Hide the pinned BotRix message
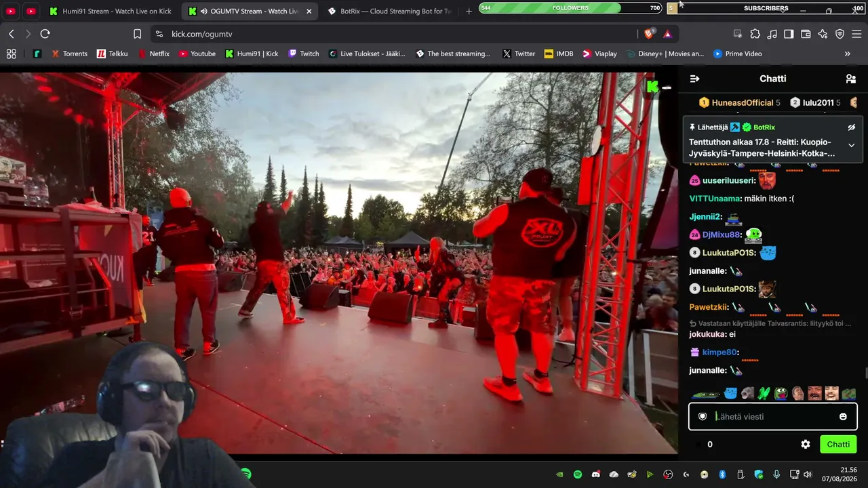The image size is (868, 488). coord(852,127)
